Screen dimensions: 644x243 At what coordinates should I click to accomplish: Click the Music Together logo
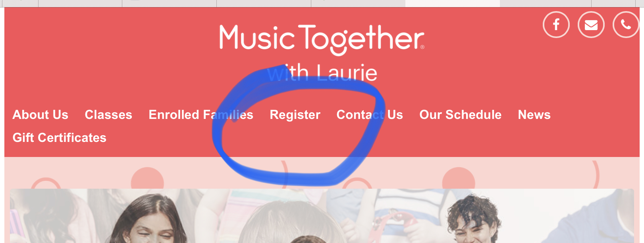[322, 40]
